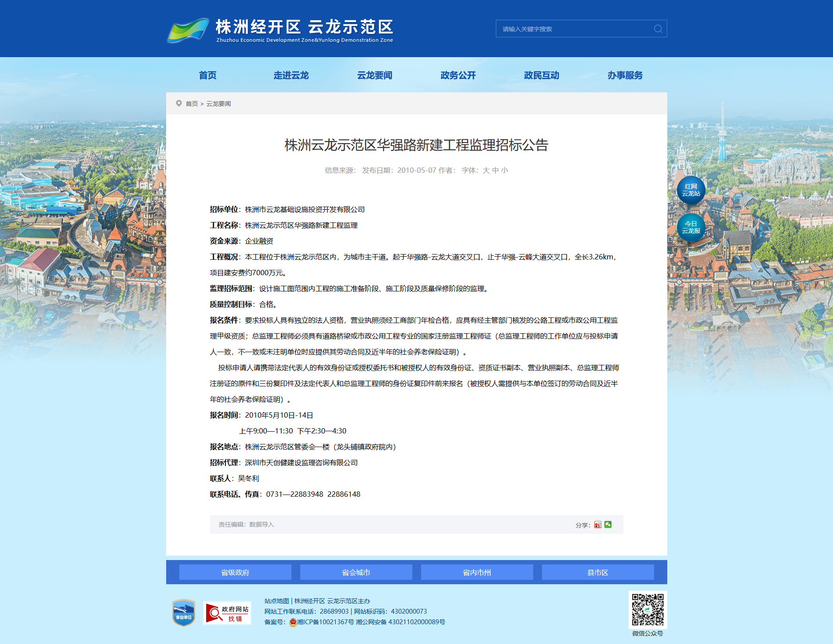Expand the 省级政府 links list

[x=235, y=572]
